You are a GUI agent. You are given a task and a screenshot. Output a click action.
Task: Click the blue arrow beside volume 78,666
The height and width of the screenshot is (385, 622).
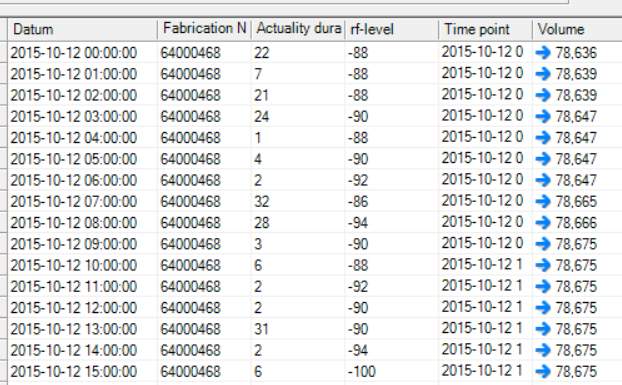click(543, 222)
